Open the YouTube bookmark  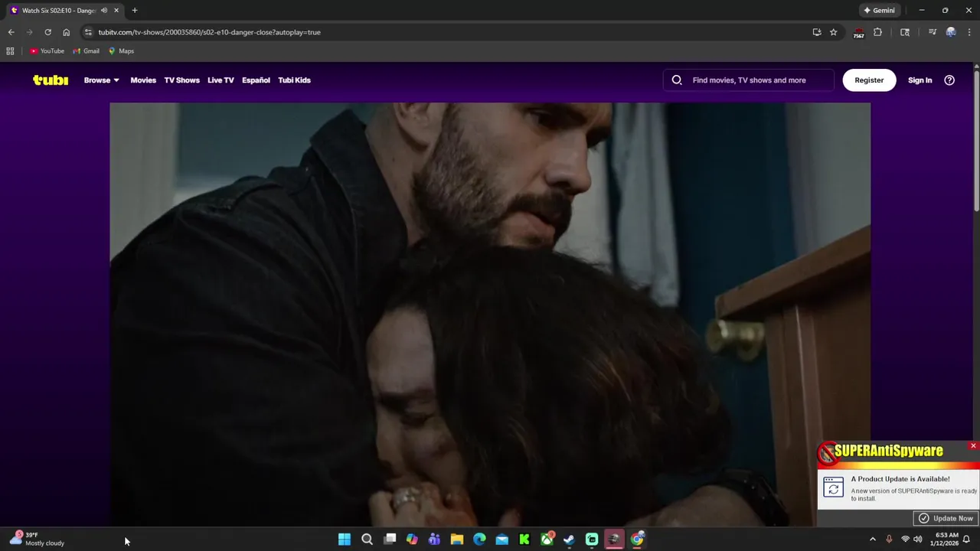[47, 51]
